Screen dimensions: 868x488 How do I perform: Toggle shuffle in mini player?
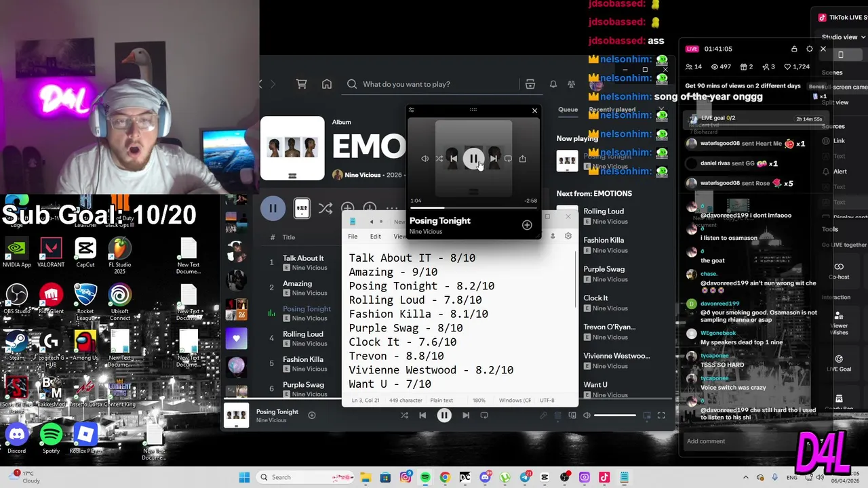pyautogui.click(x=439, y=159)
